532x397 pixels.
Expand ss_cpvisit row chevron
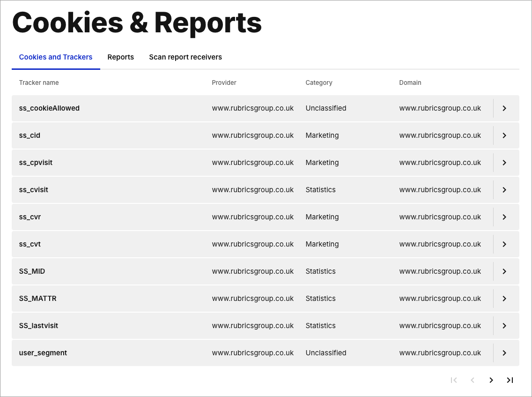click(504, 163)
